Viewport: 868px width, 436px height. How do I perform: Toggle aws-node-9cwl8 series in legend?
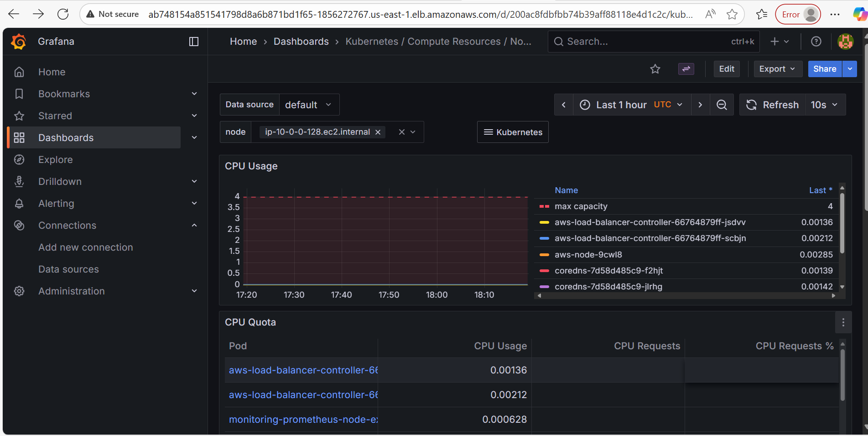pos(588,255)
